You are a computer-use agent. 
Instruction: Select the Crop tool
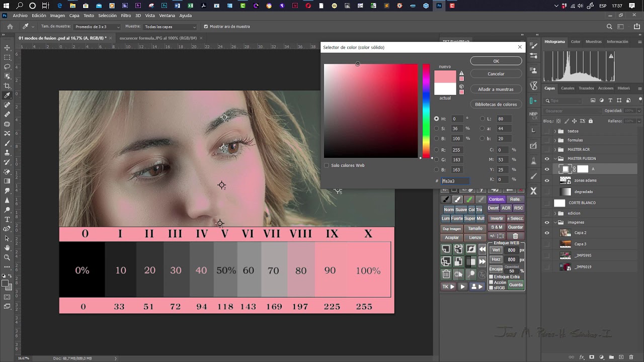(x=7, y=86)
